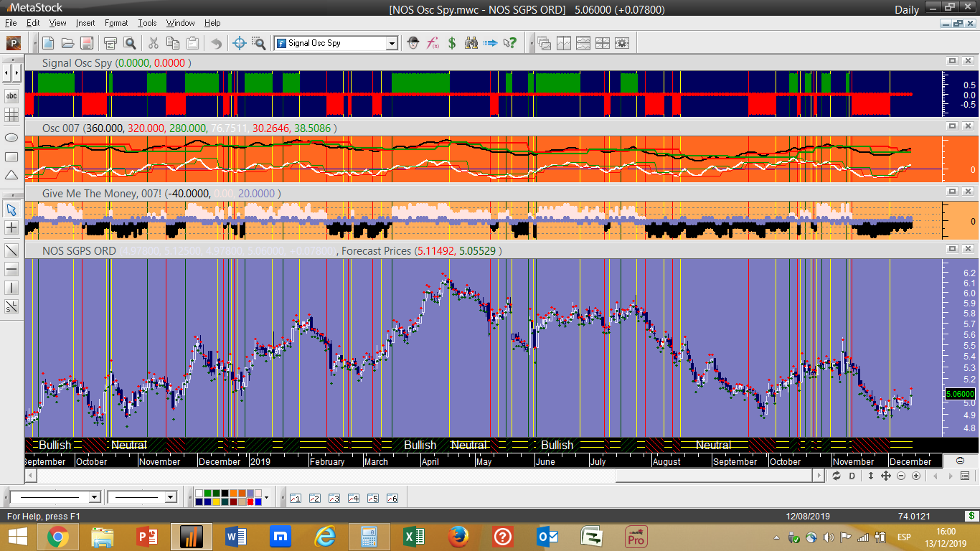The height and width of the screenshot is (551, 980).
Task: Select the crosshair pointer tool in toolbar
Action: (x=240, y=43)
